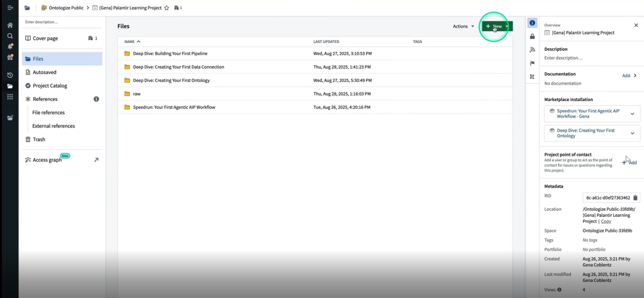The height and width of the screenshot is (298, 644).
Task: Open notifications bell in dark sidebar
Action: pyautogui.click(x=10, y=47)
